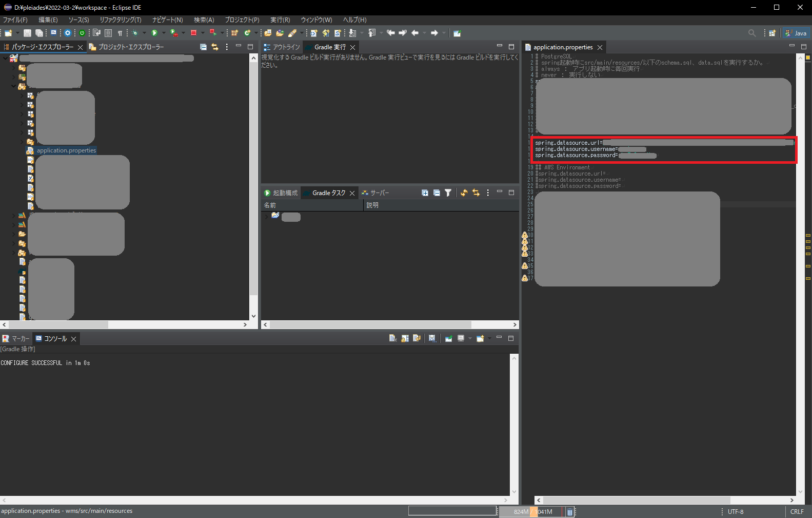This screenshot has height=518, width=812.
Task: Click Clear Console icon
Action: pos(392,338)
